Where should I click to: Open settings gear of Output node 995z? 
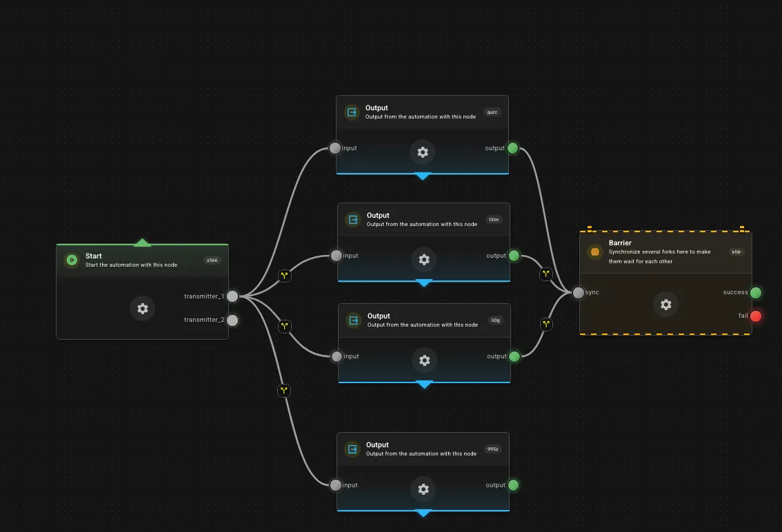[423, 489]
